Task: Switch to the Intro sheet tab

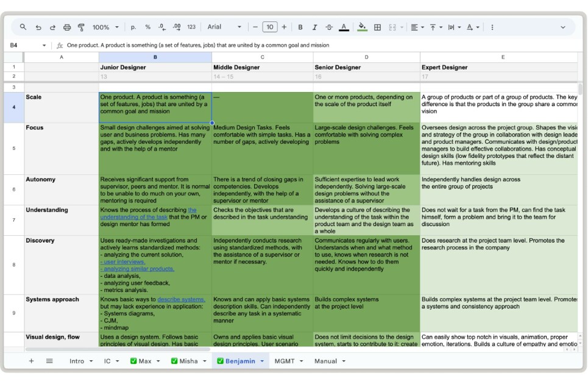Action: pyautogui.click(x=77, y=361)
